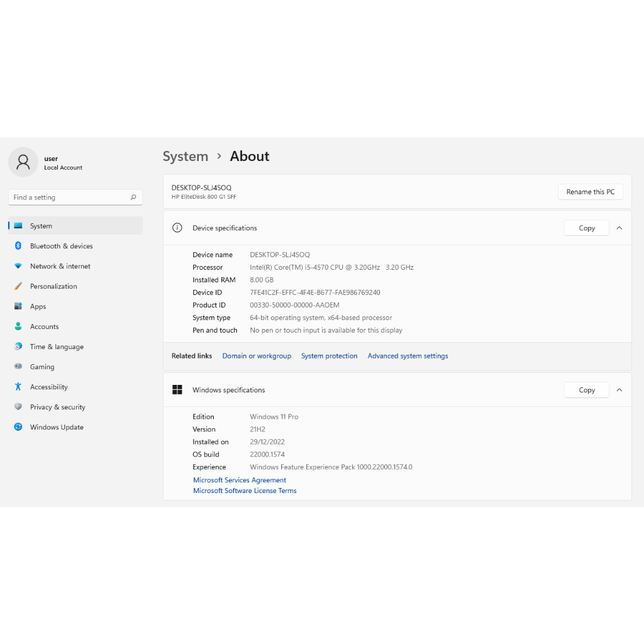This screenshot has width=644, height=644.
Task: Select Apps in the sidebar
Action: point(75,306)
